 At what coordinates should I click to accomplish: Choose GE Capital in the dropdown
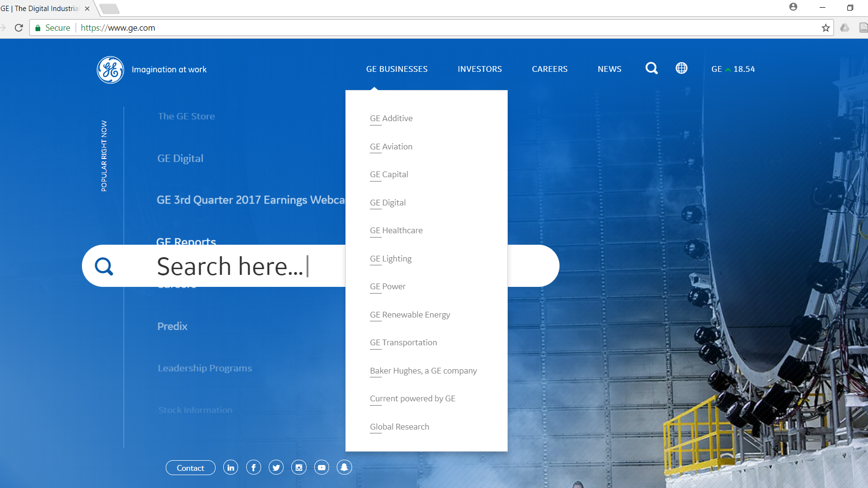389,174
